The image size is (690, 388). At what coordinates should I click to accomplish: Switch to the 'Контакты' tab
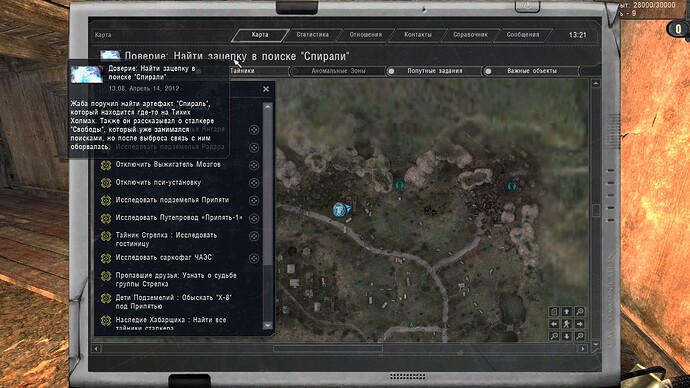click(418, 35)
